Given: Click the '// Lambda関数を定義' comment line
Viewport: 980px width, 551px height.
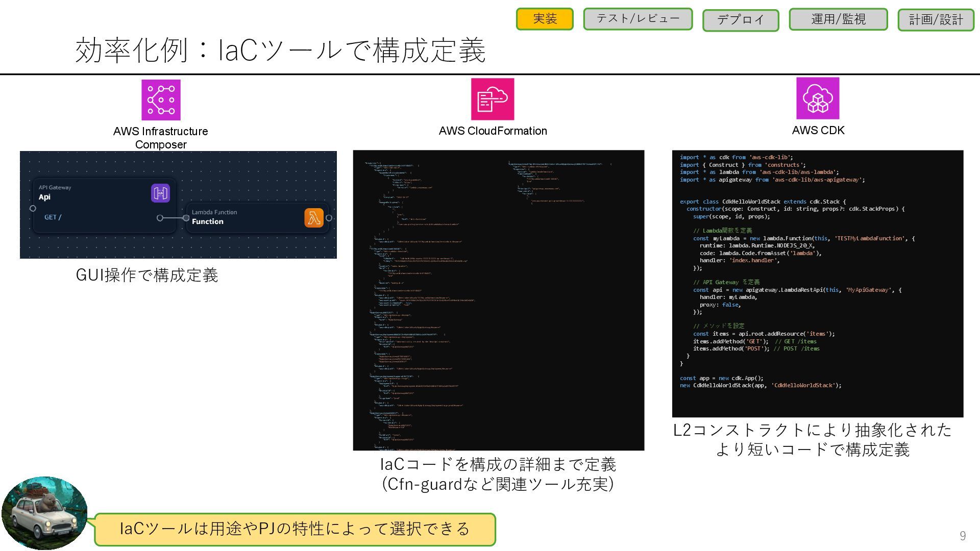Looking at the screenshot, I should [722, 231].
